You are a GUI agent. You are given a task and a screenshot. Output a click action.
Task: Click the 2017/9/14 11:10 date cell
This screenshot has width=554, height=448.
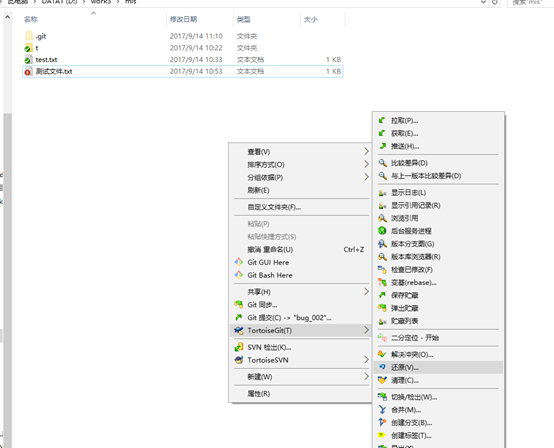(196, 36)
